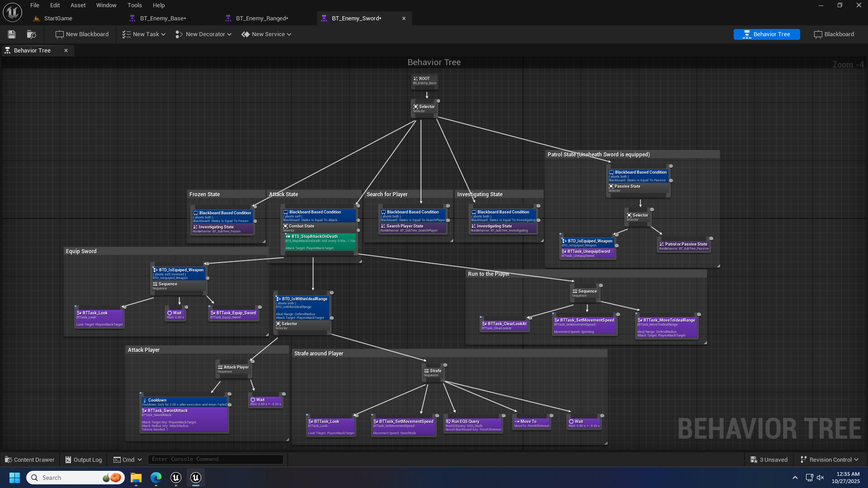This screenshot has height=488, width=868.
Task: Select the BTS_StopAttackOnDeath service
Action: click(320, 242)
